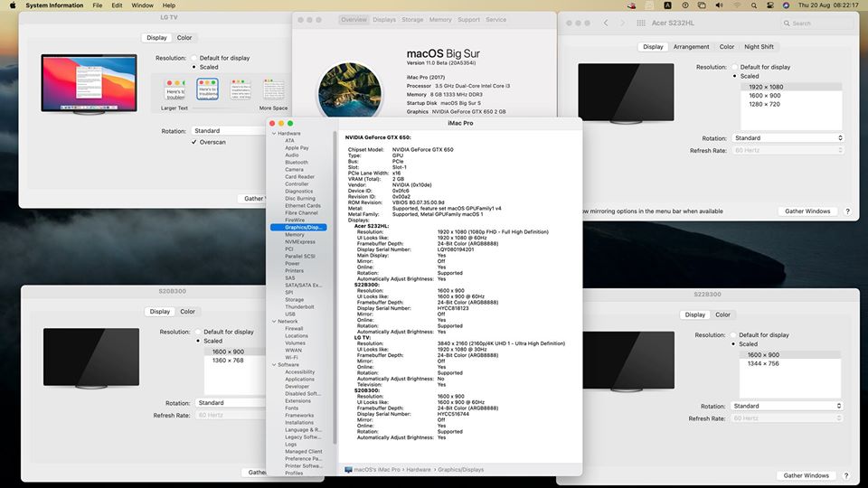The height and width of the screenshot is (488, 868).
Task: Click the Acer S232HL black display preview
Action: point(626,92)
